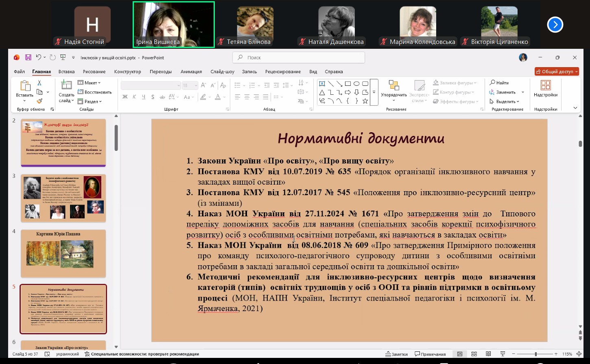
Task: Toggle underline formatting
Action: point(143,97)
